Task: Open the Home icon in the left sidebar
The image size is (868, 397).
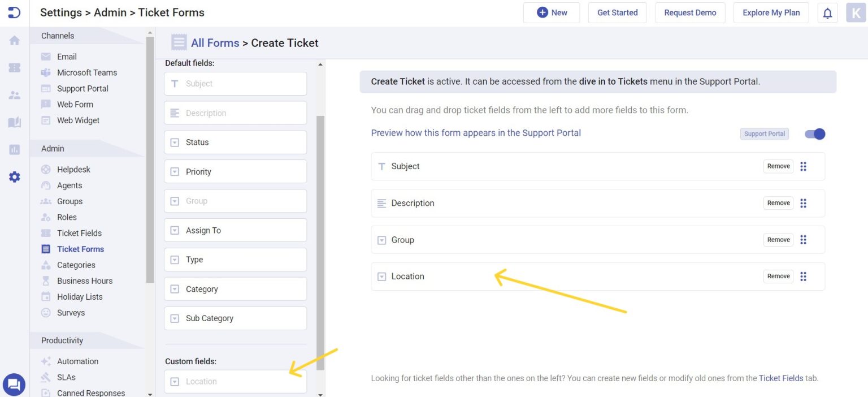Action: (x=14, y=40)
